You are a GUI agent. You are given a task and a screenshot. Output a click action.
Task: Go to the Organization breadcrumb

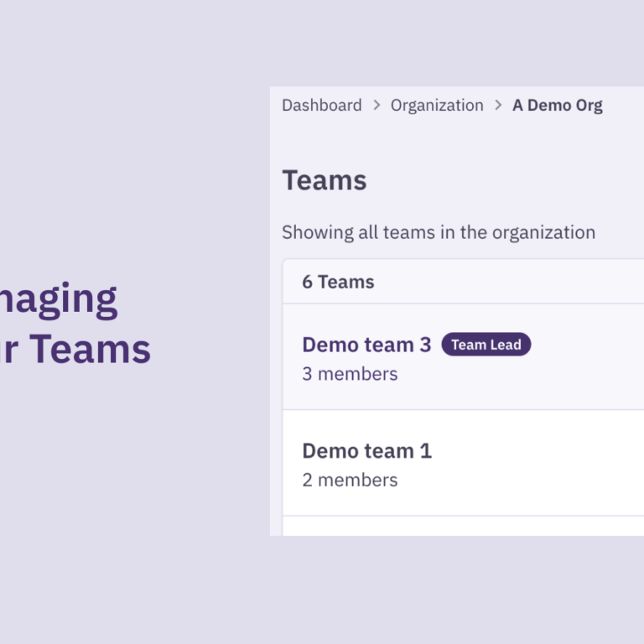pos(437,106)
